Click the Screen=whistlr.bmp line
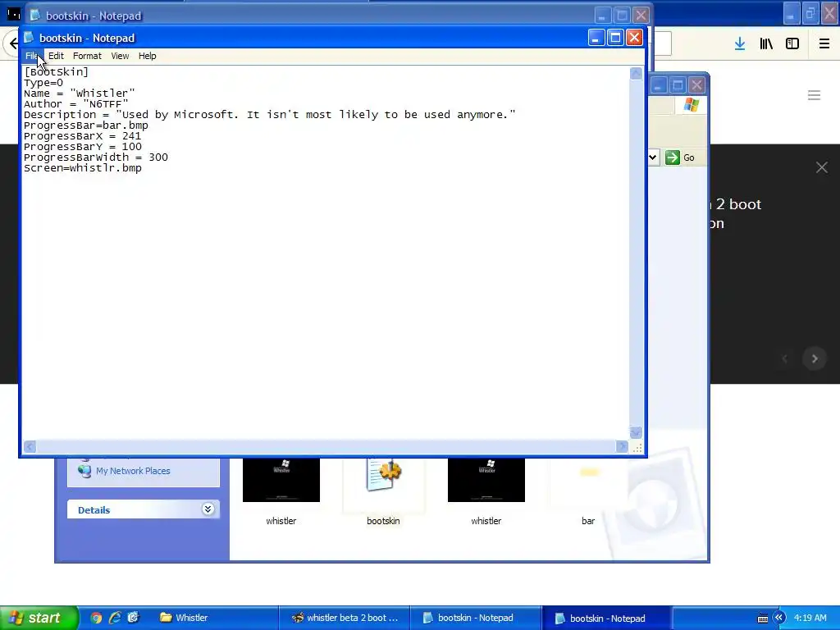The height and width of the screenshot is (630, 840). point(83,168)
